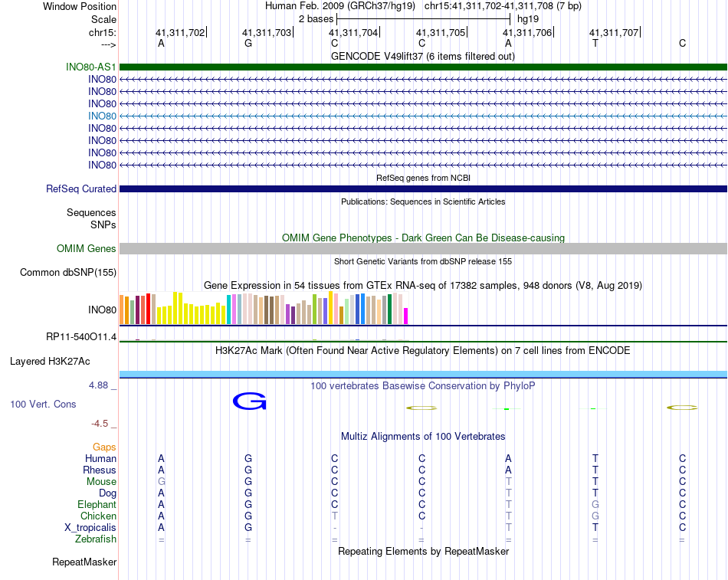The image size is (728, 580).
Task: Click the 100 Vert. Cons label
Action: click(43, 405)
